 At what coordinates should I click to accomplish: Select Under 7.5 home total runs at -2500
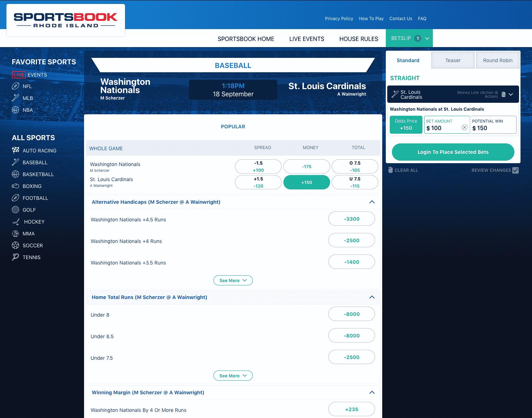pos(352,357)
